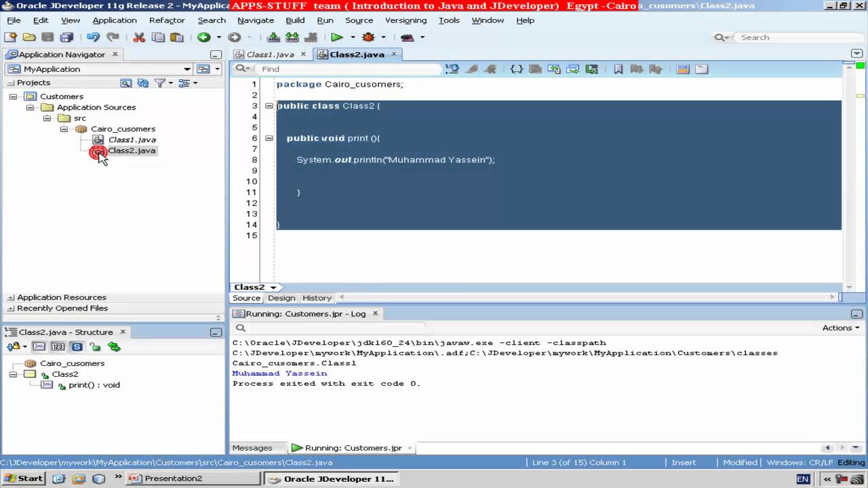Toggle Show Fields 123 button in Structure
Image resolution: width=868 pixels, height=488 pixels.
click(x=58, y=346)
